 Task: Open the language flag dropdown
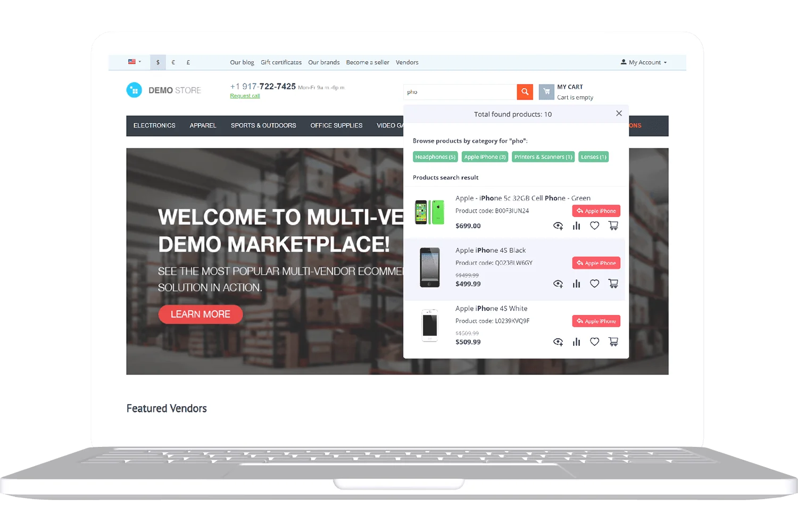pos(135,62)
